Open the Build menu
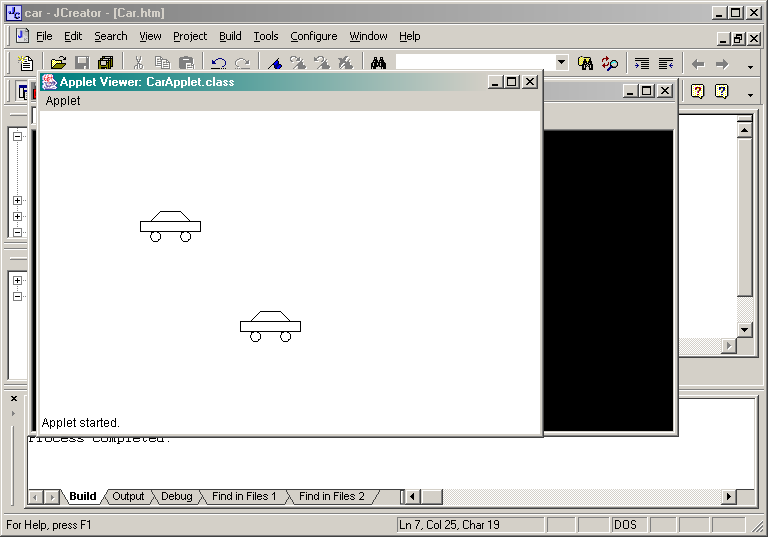 (230, 36)
